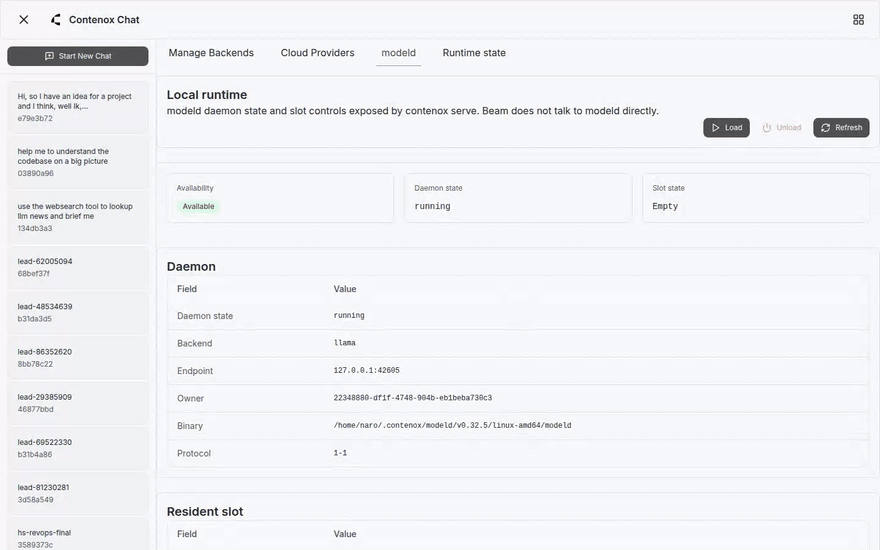Open the lead-48534639 chat
Screen dimensions: 880x550
pos(77,313)
